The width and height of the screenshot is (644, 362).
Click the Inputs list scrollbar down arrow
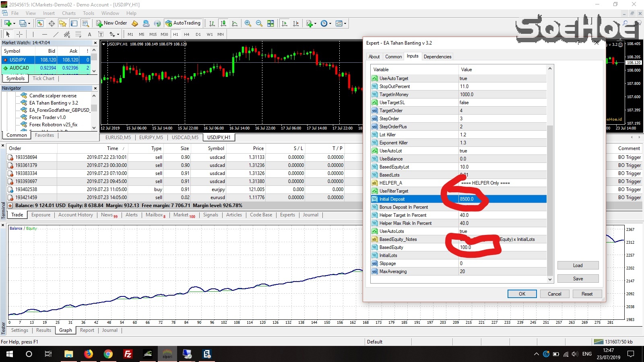click(x=550, y=279)
